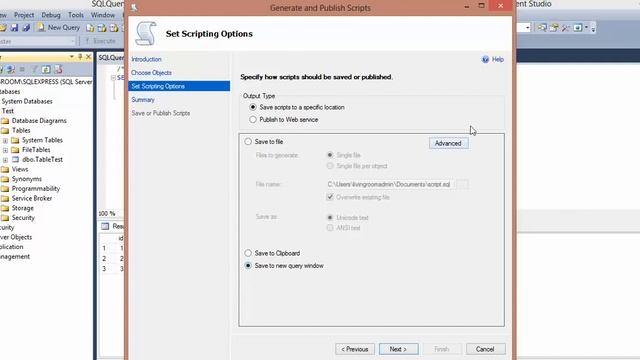Viewport: 640px width, 360px height.
Task: Toggle the Overwrite existing file checkbox
Action: coord(330,197)
